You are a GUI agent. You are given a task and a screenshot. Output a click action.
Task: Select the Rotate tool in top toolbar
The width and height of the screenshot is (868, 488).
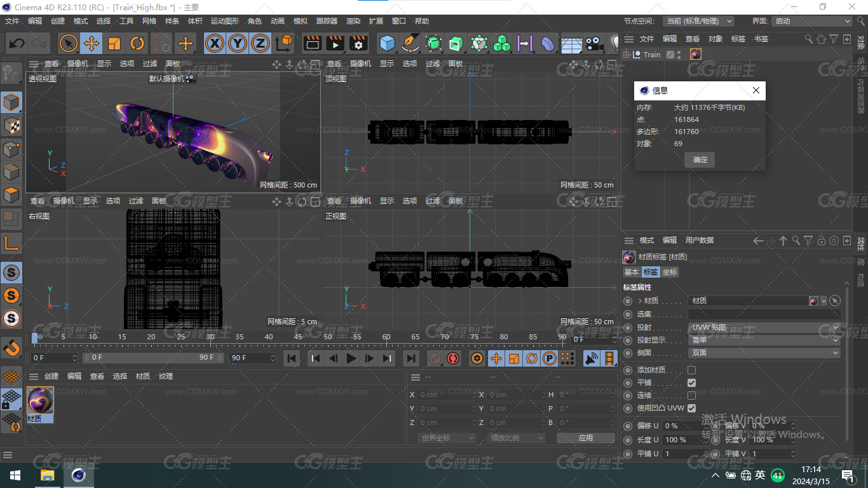[x=137, y=43]
